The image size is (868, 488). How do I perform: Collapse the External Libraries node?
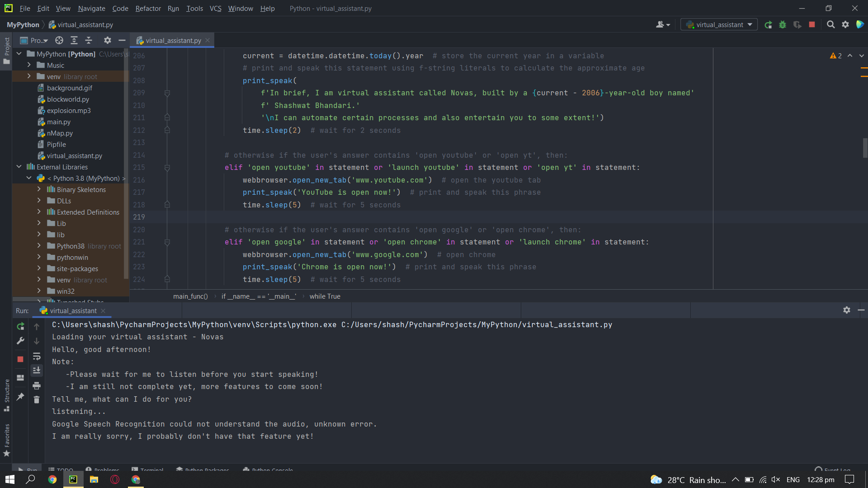pos(19,167)
